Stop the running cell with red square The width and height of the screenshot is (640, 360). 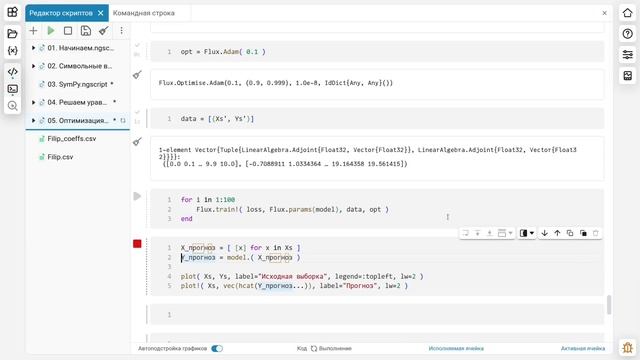coord(137,244)
